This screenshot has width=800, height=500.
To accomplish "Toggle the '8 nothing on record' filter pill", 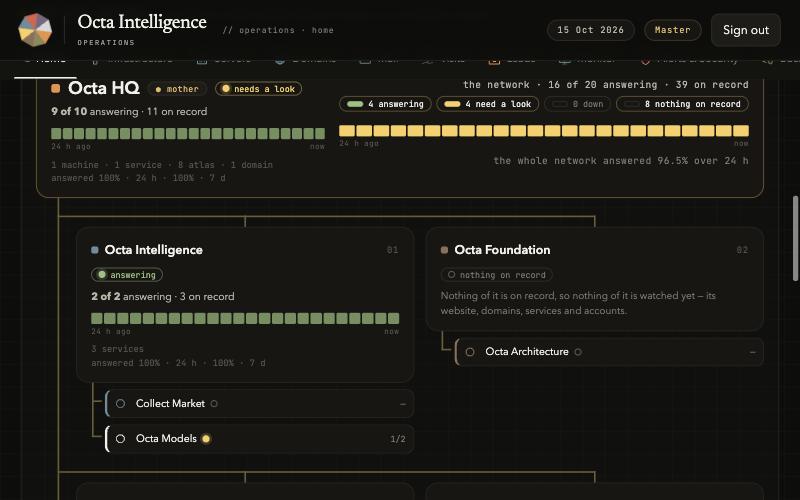I will [682, 104].
